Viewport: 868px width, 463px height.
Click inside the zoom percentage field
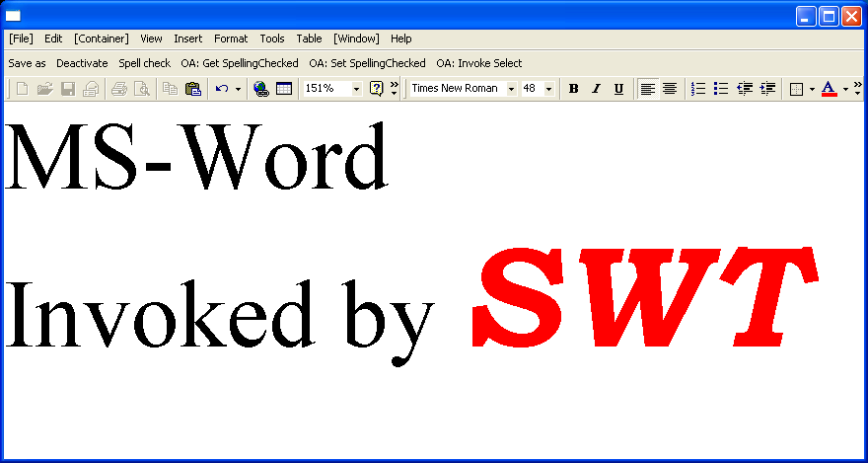[327, 89]
